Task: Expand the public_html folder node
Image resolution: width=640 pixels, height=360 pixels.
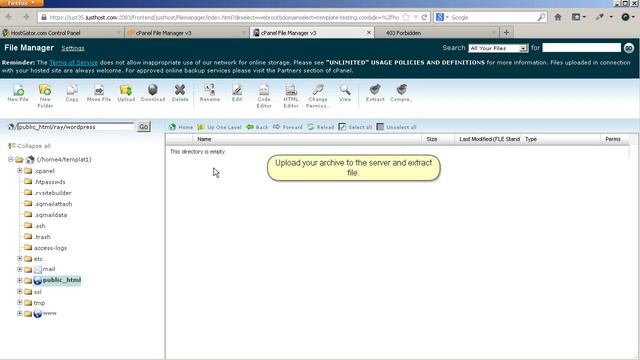Action: pyautogui.click(x=20, y=280)
